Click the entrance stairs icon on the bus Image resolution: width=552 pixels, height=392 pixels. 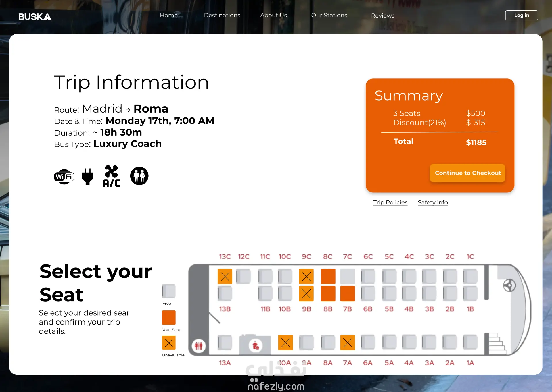pos(497,343)
